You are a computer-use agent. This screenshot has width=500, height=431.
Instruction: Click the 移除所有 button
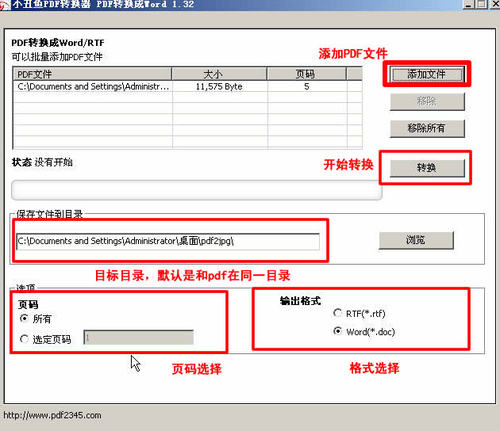tap(427, 128)
